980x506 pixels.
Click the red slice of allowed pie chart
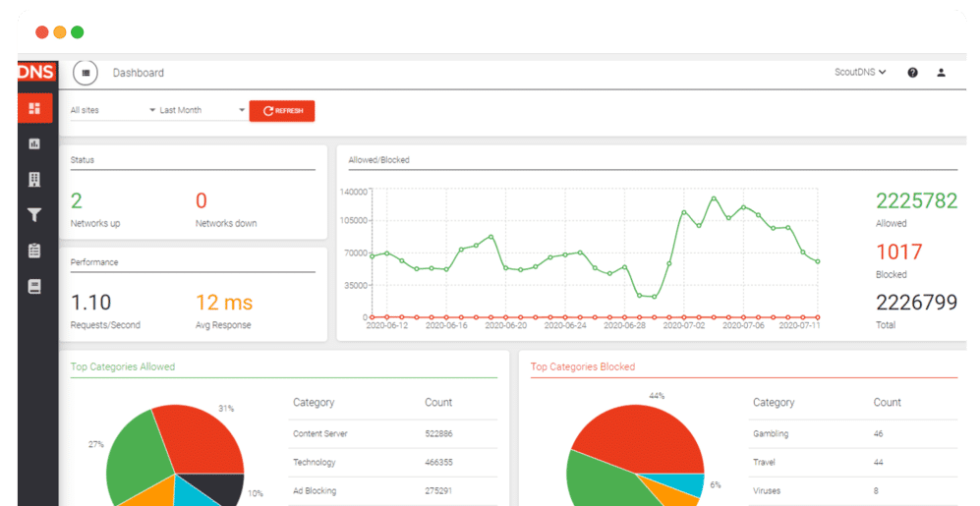tap(200, 440)
